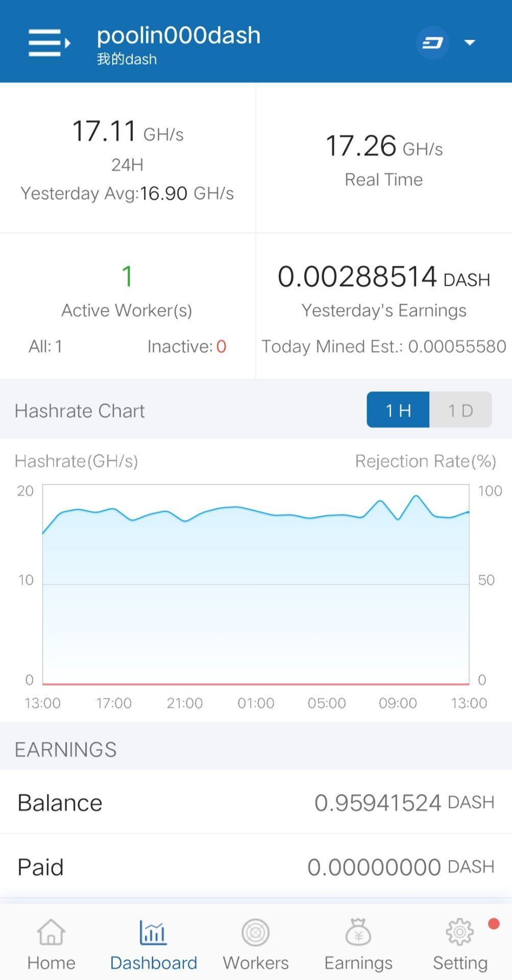Tap the 01:00 label on chart axis
This screenshot has width=512, height=980.
[x=256, y=703]
